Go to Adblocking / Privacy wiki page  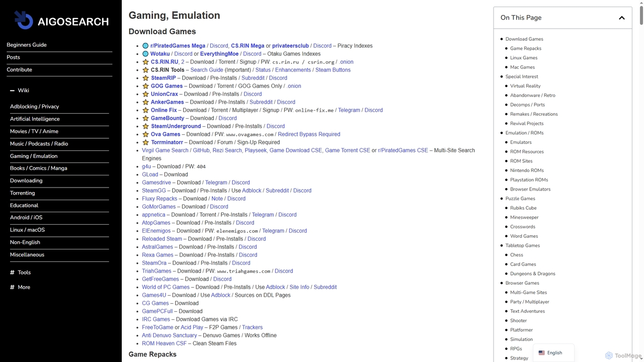(x=34, y=107)
